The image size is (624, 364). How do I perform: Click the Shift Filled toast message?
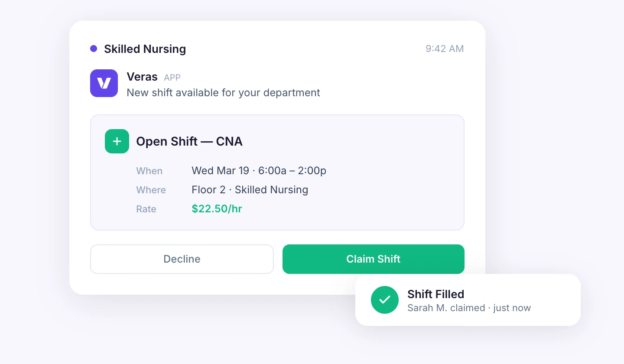point(435,294)
